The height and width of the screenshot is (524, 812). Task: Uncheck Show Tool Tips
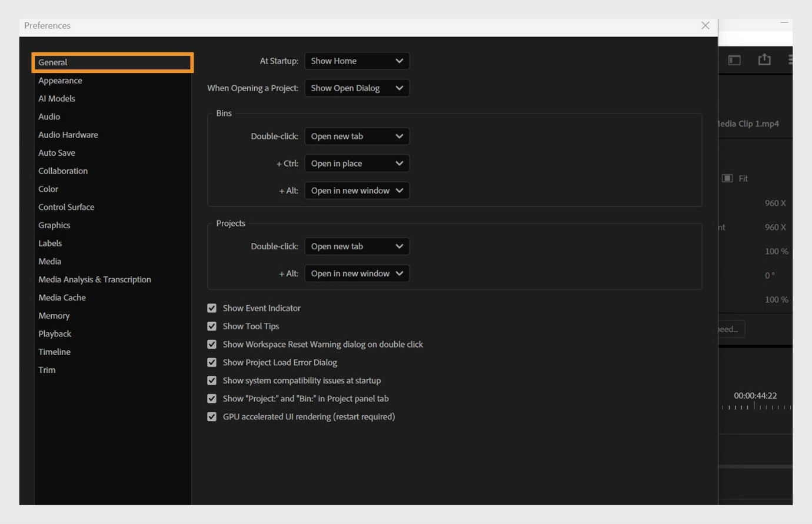[x=212, y=326]
